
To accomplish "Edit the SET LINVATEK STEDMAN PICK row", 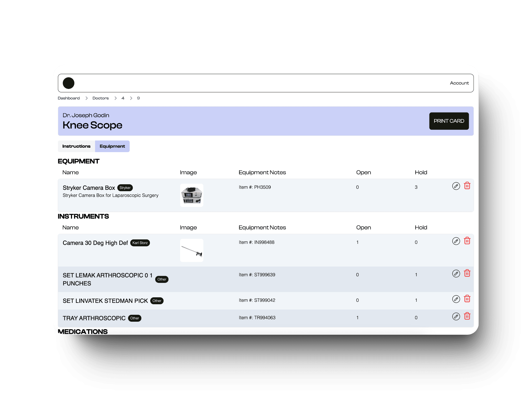I will tap(456, 299).
